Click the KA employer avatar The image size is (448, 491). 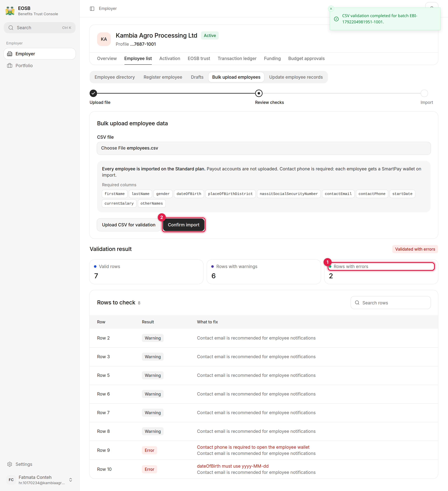pyautogui.click(x=104, y=39)
